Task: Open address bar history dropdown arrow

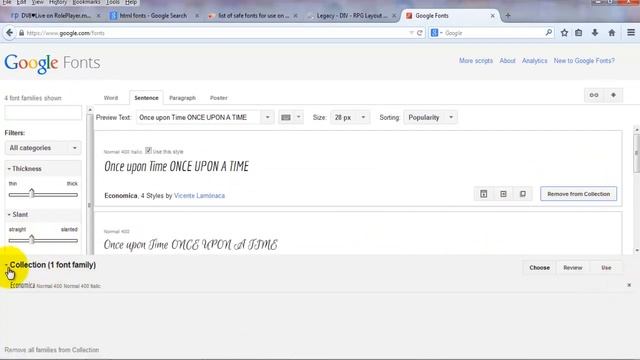Action: [x=411, y=33]
